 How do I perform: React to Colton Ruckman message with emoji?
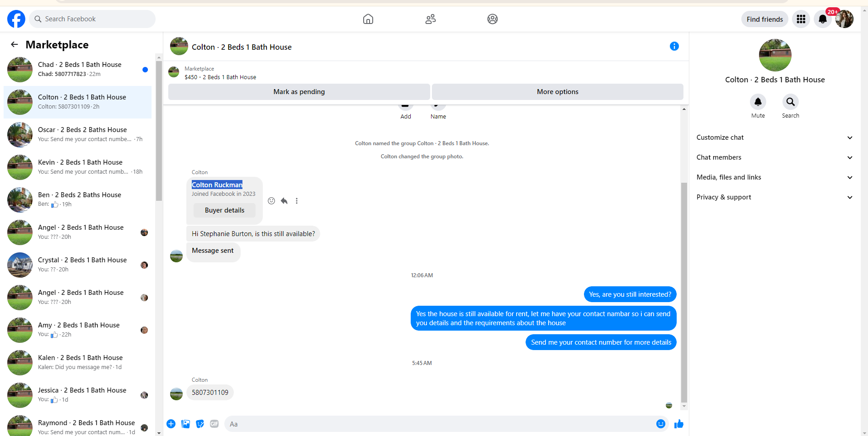[271, 201]
